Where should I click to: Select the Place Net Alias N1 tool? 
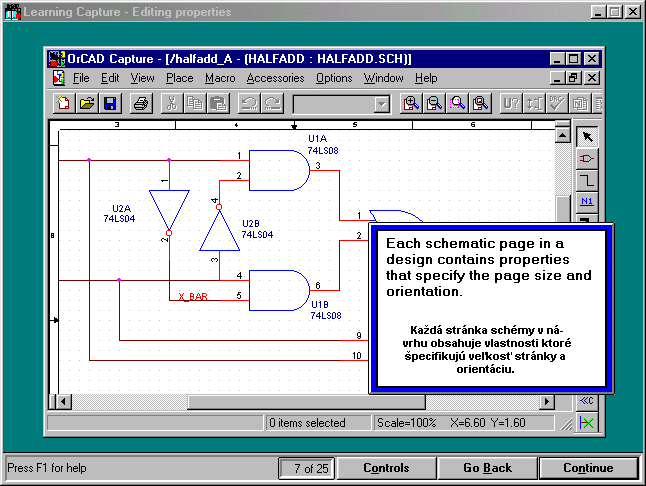[588, 203]
